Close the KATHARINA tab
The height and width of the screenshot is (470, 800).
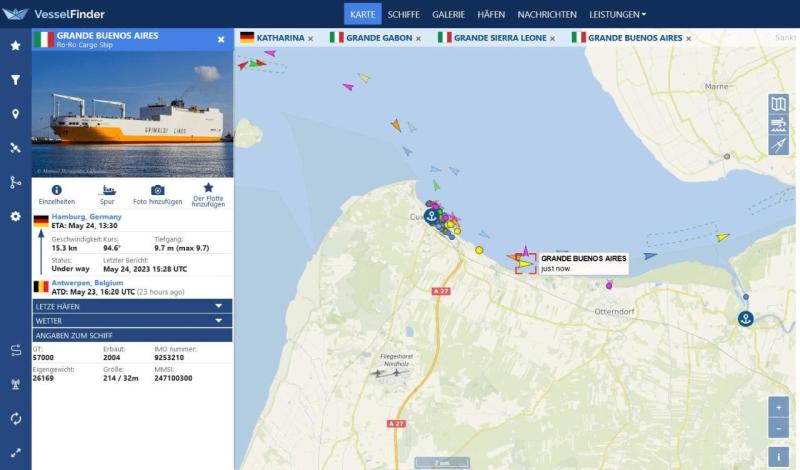coord(311,38)
